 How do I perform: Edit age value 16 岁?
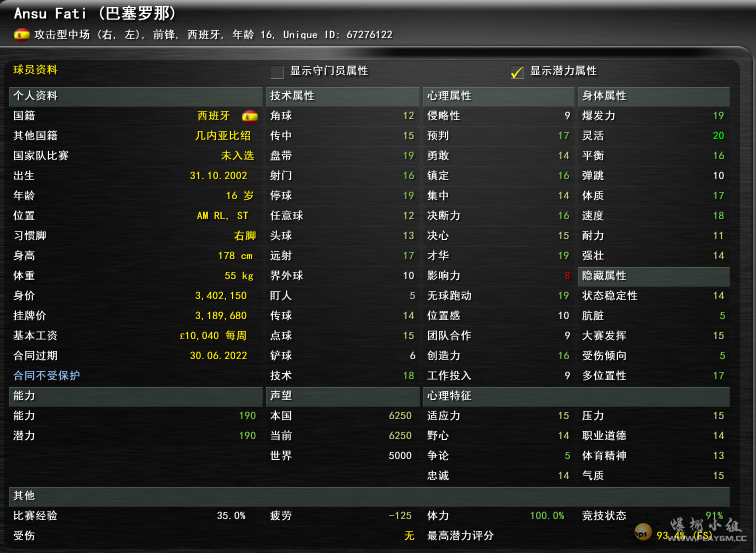coord(240,196)
